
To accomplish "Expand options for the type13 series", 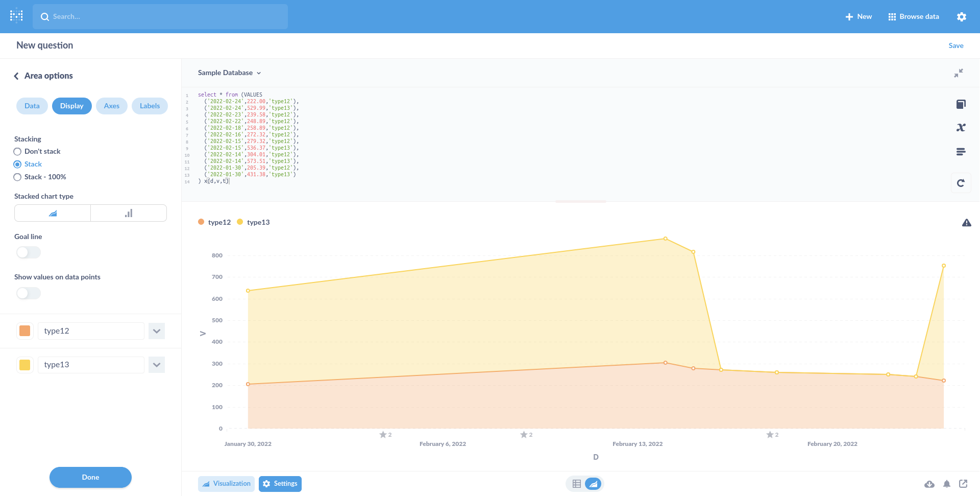I will pyautogui.click(x=157, y=365).
